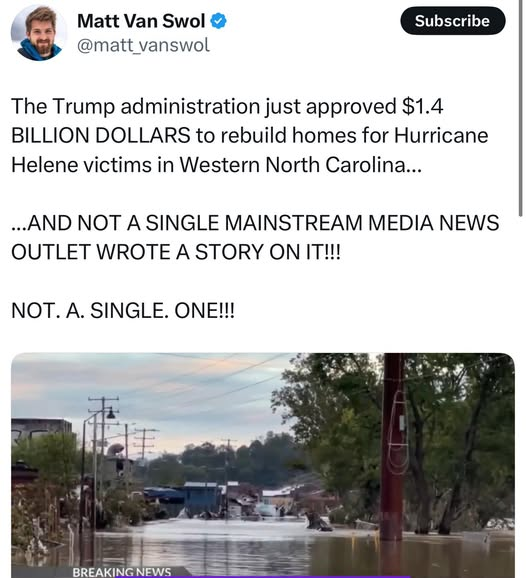This screenshot has height=578, width=526.
Task: Select the "$1.4" amount in tweet
Action: click(422, 106)
